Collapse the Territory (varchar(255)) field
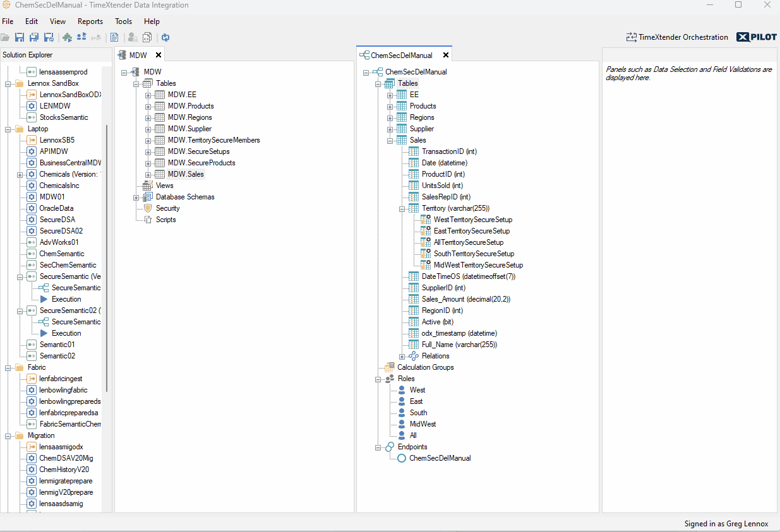Screen dimensions: 780x532 [x=402, y=208]
